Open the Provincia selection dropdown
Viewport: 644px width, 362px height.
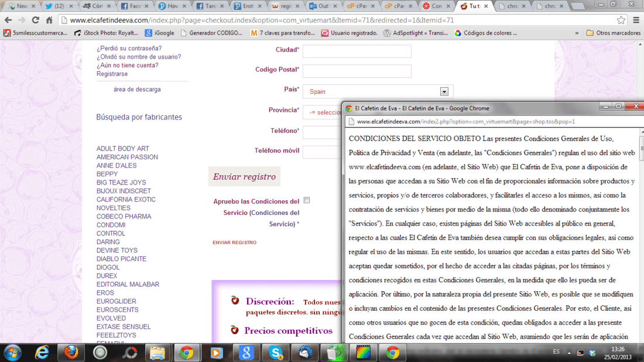click(323, 112)
